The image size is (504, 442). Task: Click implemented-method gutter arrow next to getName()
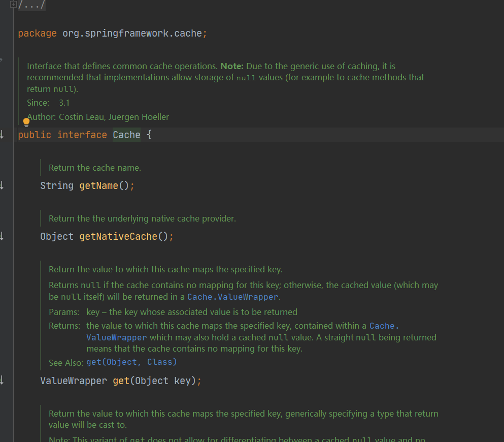pyautogui.click(x=2, y=185)
